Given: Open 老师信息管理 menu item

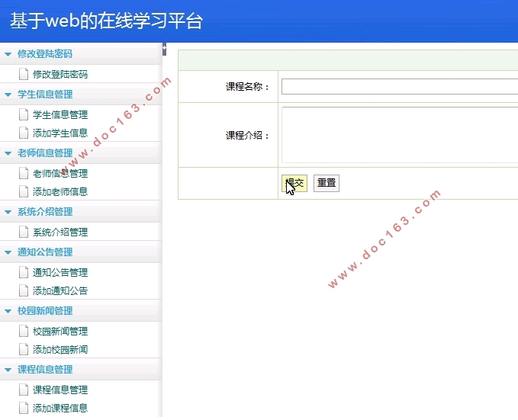Looking at the screenshot, I should tap(60, 173).
